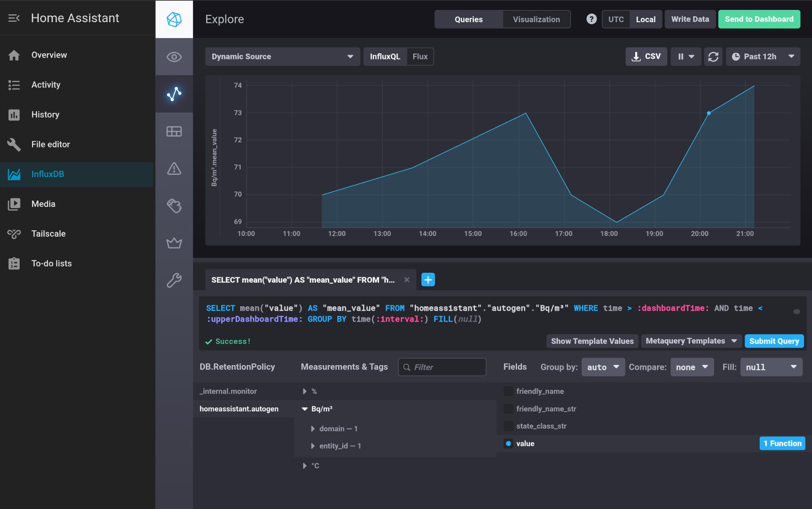812x509 pixels.
Task: Open Metaquery Templates dropdown
Action: click(691, 341)
